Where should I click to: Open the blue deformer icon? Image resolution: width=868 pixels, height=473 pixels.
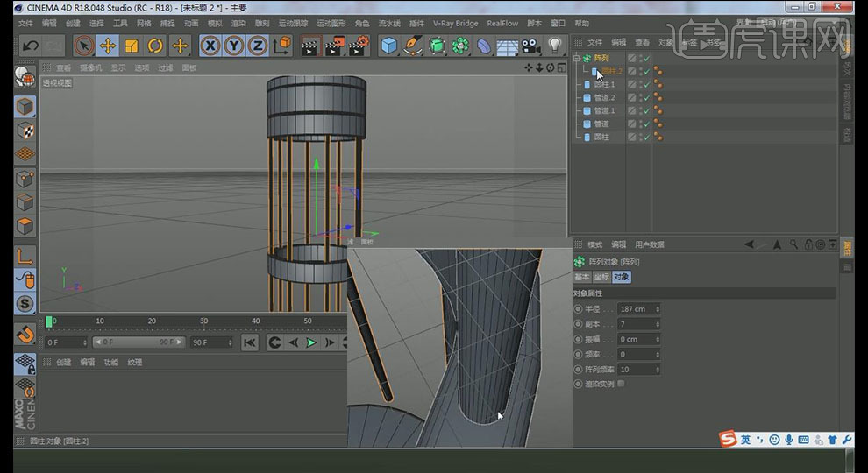(484, 46)
